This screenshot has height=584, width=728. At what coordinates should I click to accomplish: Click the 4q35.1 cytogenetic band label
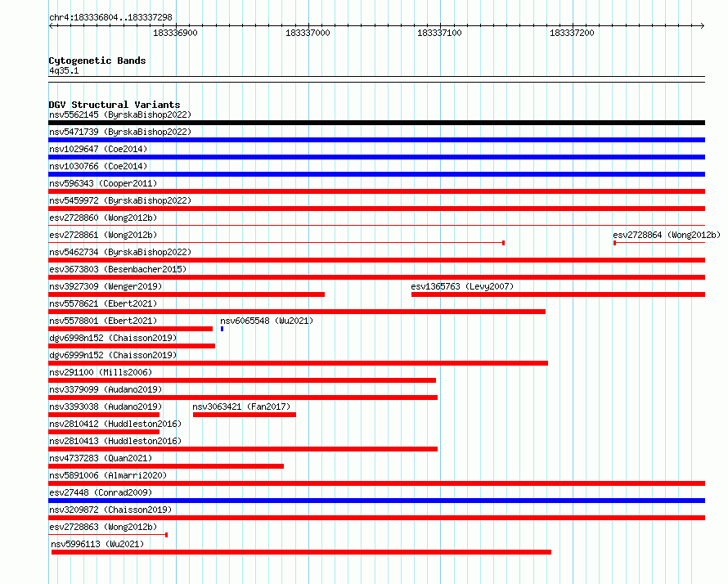(x=64, y=70)
